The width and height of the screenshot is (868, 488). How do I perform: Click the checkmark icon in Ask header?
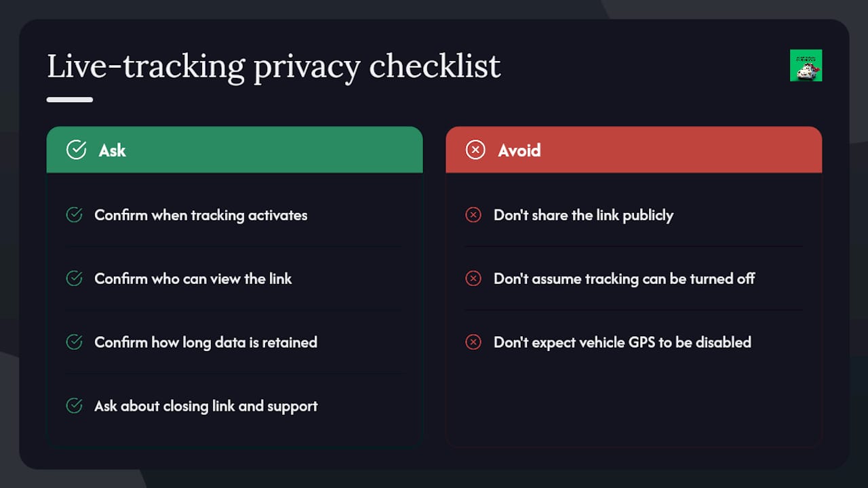coord(76,150)
